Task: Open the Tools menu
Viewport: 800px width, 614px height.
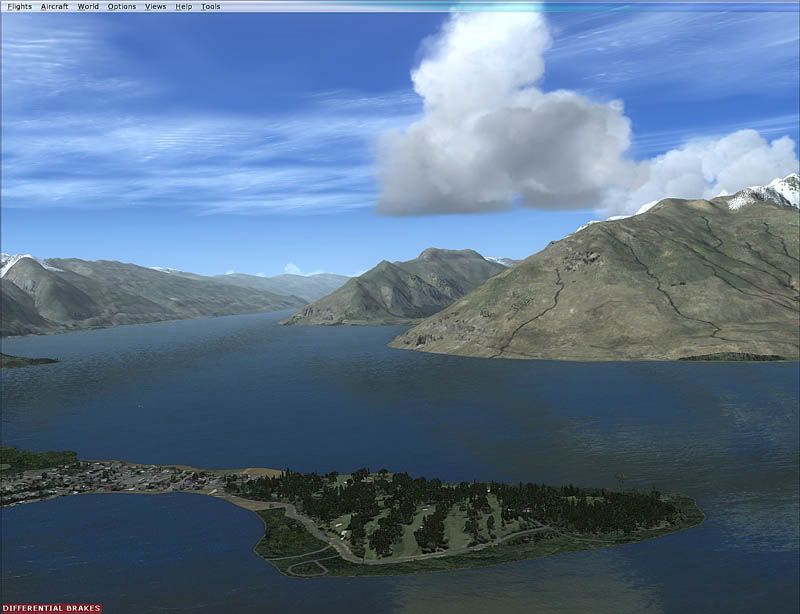Action: tap(210, 6)
